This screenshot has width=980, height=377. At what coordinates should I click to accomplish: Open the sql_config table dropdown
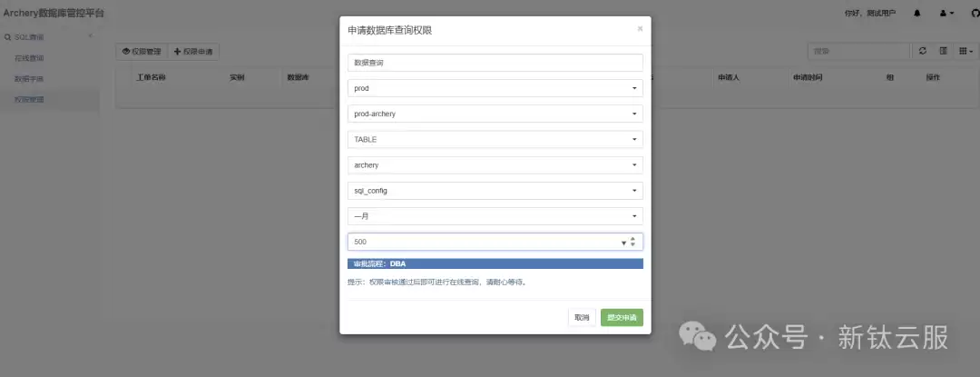[x=495, y=191]
